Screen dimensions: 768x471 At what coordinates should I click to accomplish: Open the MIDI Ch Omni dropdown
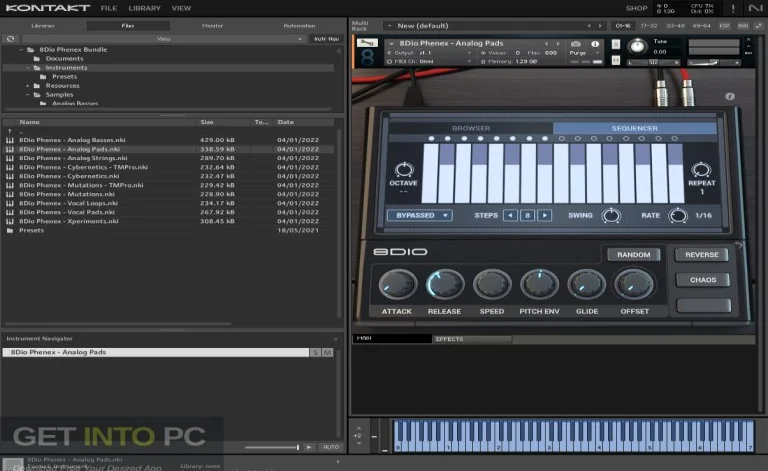pos(430,62)
